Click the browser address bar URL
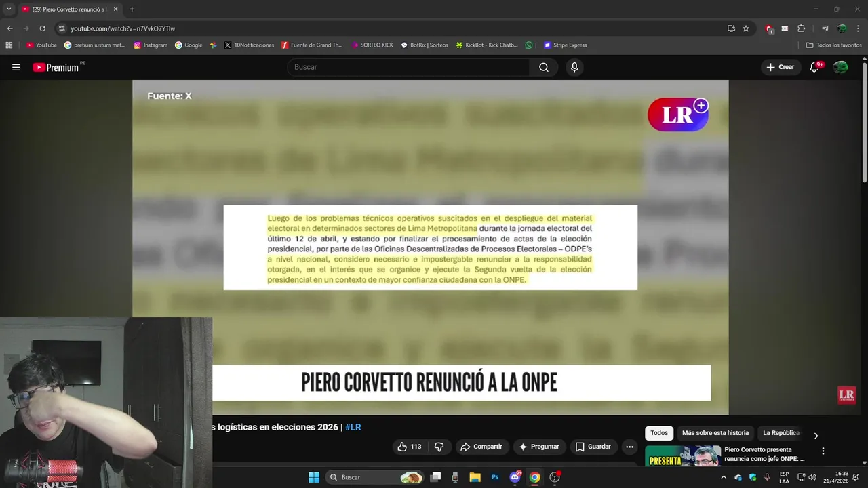Screen dimensions: 868x488 [123, 28]
